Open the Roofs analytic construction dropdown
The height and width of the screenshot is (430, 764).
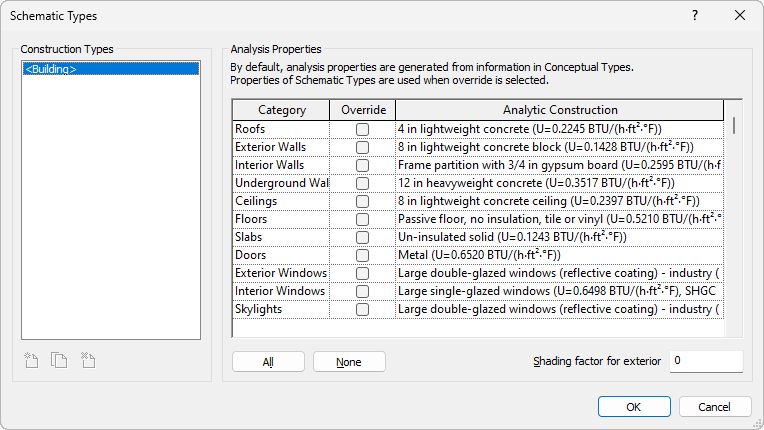tap(559, 129)
